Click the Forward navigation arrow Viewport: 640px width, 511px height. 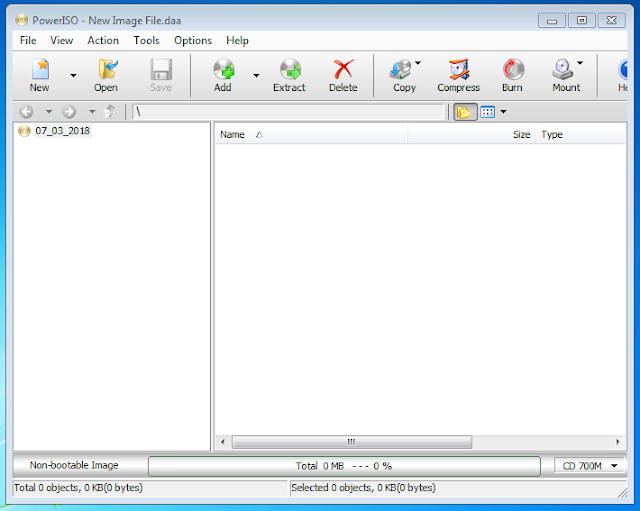coord(69,111)
